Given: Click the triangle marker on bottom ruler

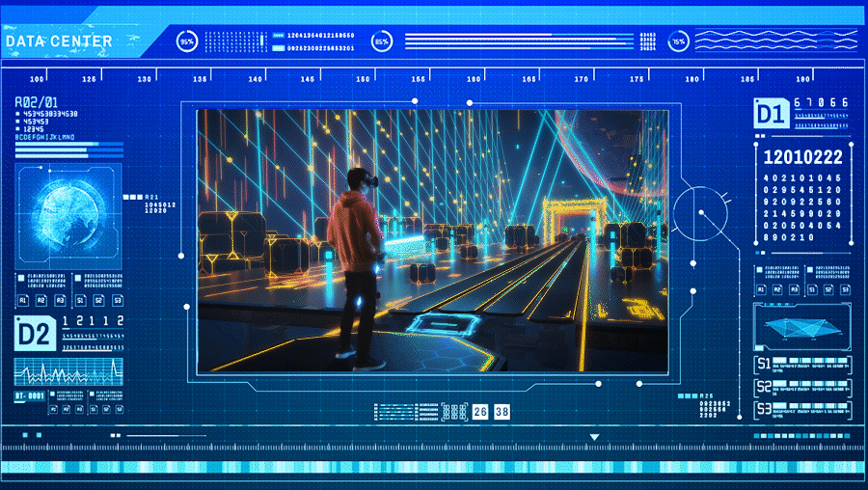Looking at the screenshot, I should click(x=594, y=438).
